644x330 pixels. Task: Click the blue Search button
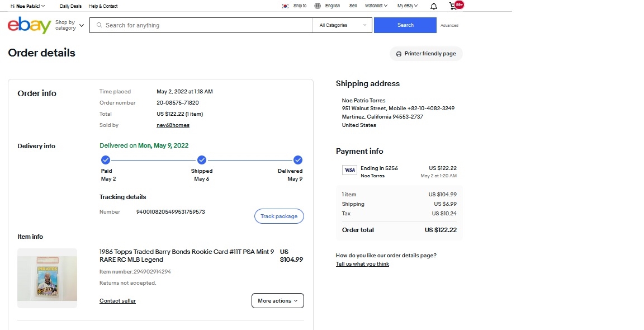(x=405, y=25)
